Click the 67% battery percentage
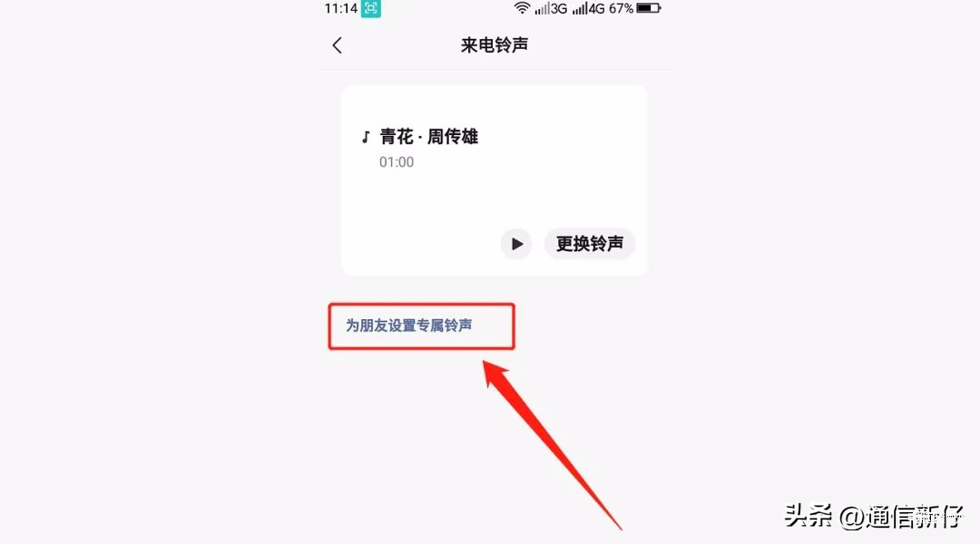Screen dimensions: 980x544 pos(622,9)
